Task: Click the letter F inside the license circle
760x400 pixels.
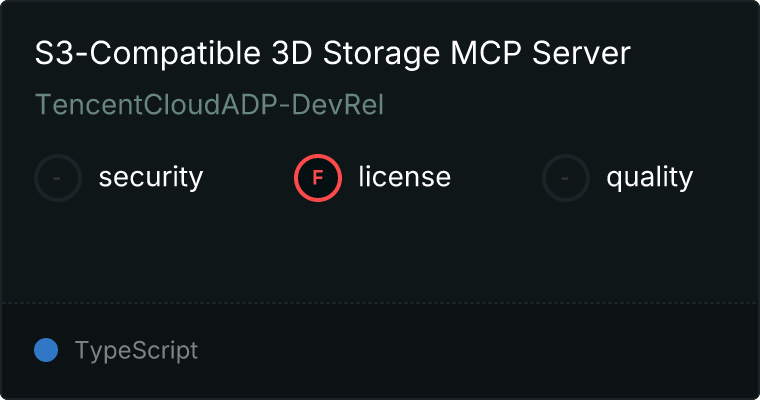Action: point(317,178)
